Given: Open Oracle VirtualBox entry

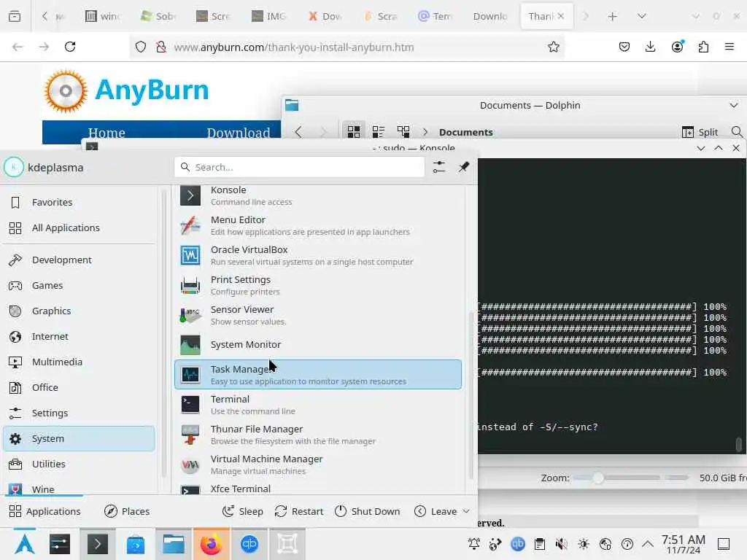Looking at the screenshot, I should click(x=318, y=256).
